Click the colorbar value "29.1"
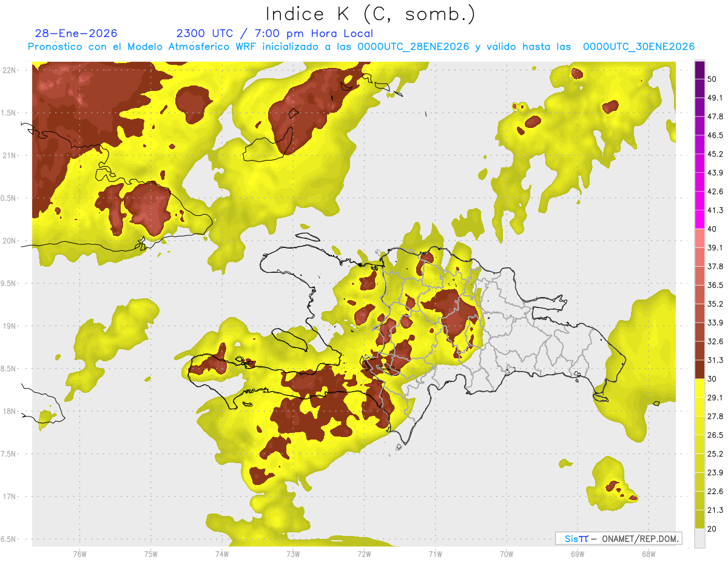This screenshot has width=728, height=562. click(x=715, y=398)
